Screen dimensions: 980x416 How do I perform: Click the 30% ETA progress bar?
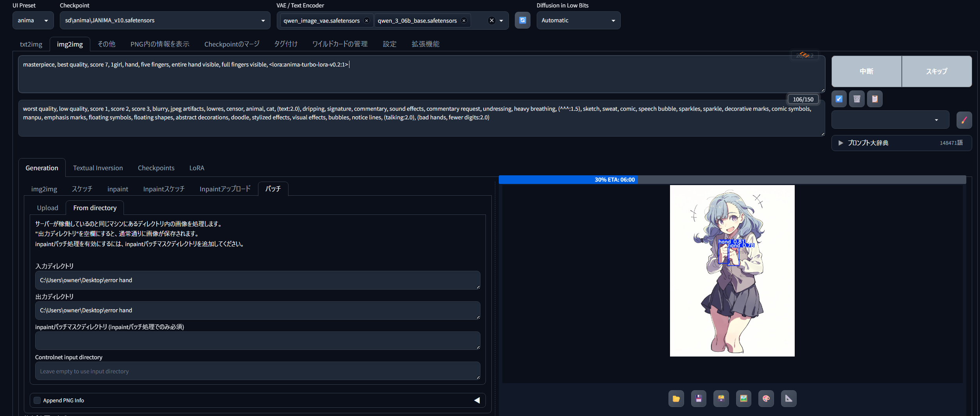(732, 180)
